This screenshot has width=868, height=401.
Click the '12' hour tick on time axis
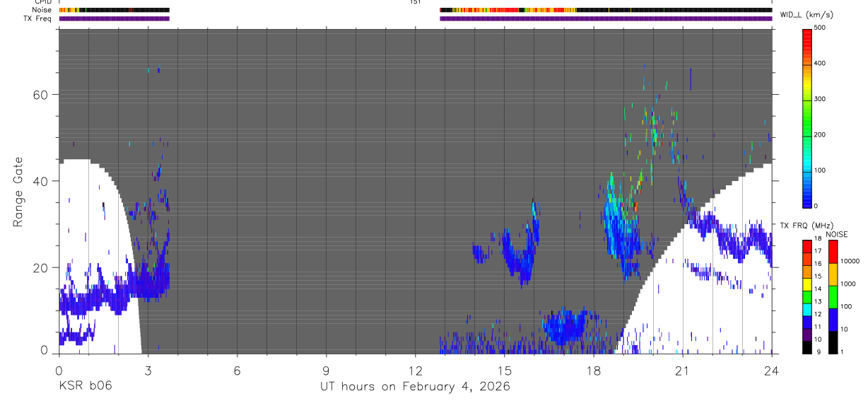click(415, 370)
